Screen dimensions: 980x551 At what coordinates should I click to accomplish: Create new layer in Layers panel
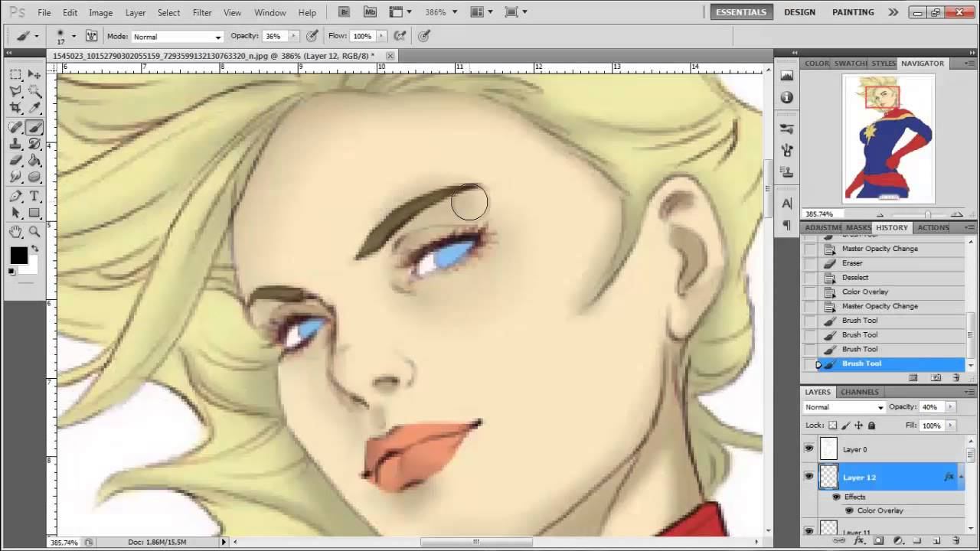point(936,541)
